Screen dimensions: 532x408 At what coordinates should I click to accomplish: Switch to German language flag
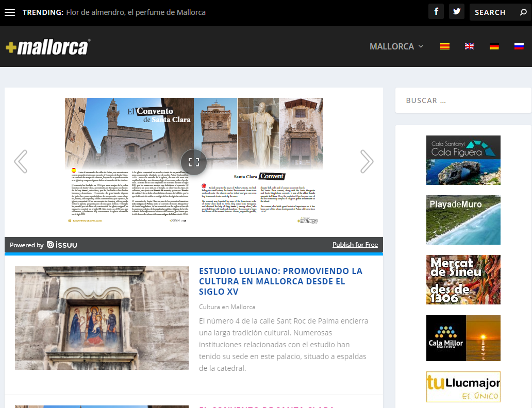coord(494,46)
